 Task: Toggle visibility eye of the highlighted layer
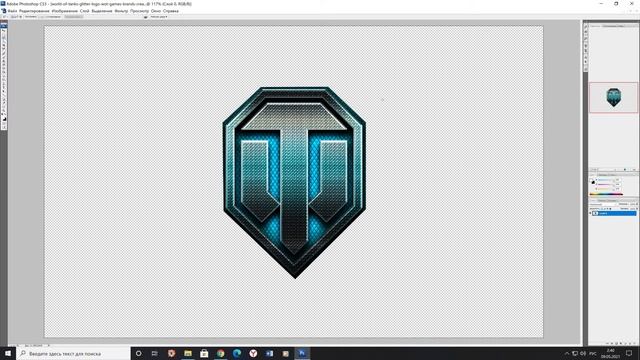pyautogui.click(x=590, y=213)
